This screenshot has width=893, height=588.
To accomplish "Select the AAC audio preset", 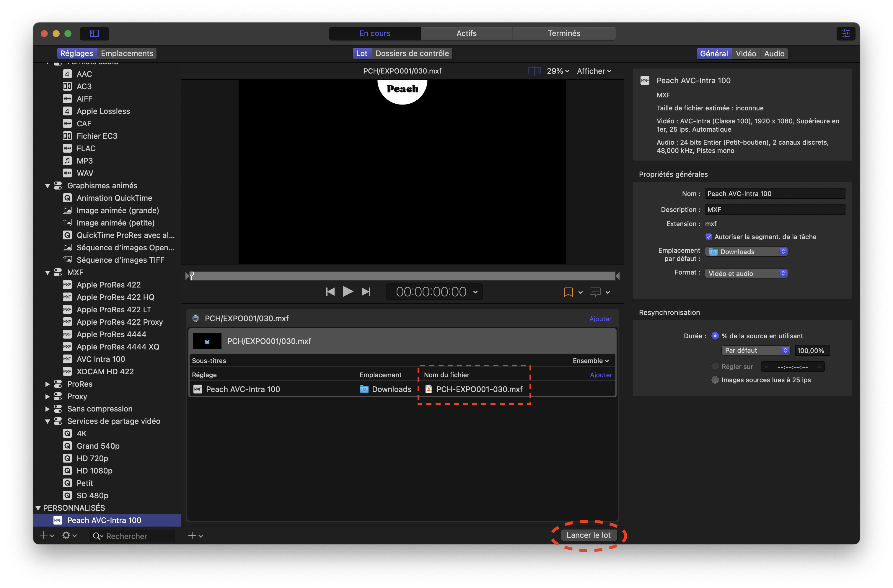I will click(x=84, y=74).
